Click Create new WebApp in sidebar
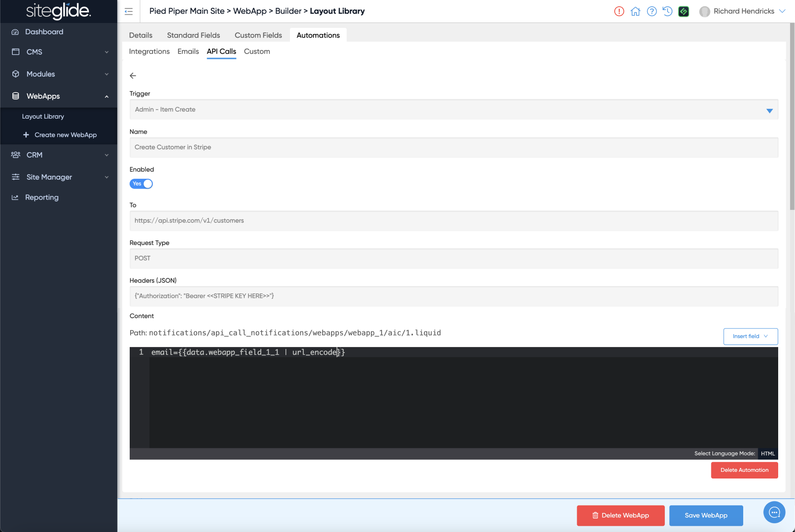Image resolution: width=795 pixels, height=532 pixels. [x=66, y=135]
